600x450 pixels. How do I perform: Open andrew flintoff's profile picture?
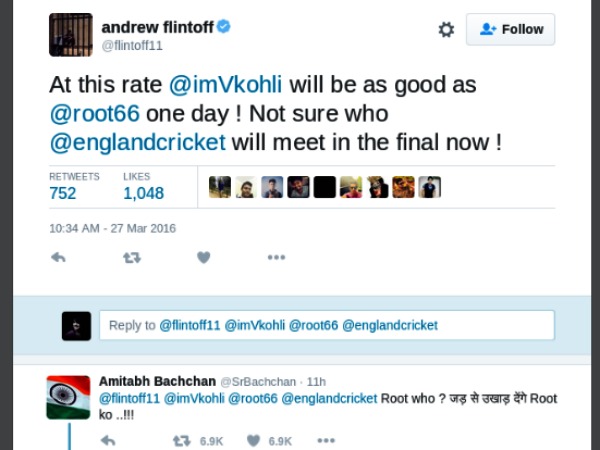[70, 35]
